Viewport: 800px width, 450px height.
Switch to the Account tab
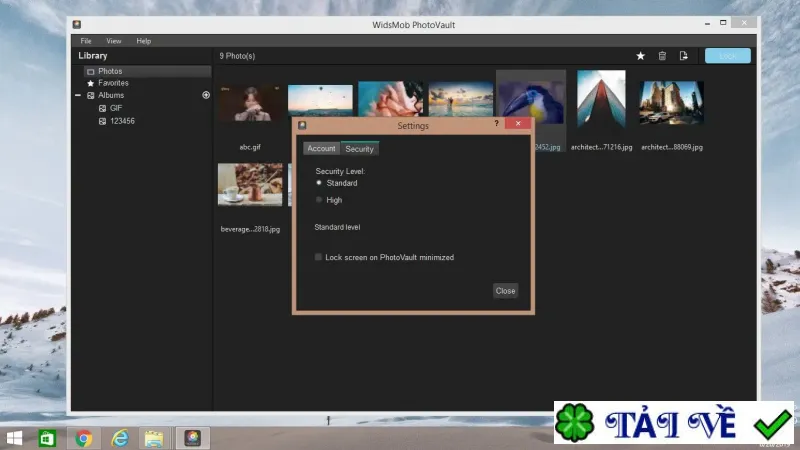[x=321, y=148]
